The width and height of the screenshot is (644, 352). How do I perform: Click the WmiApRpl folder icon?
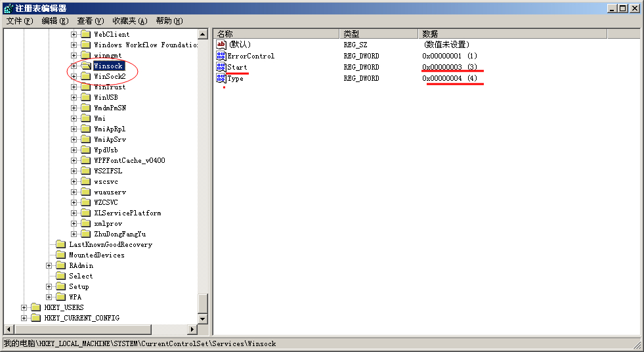click(x=86, y=129)
